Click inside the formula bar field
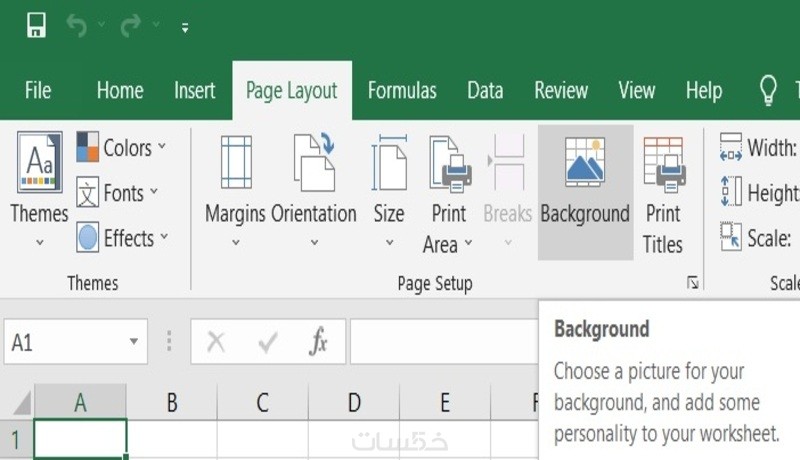This screenshot has height=460, width=800. tap(445, 343)
